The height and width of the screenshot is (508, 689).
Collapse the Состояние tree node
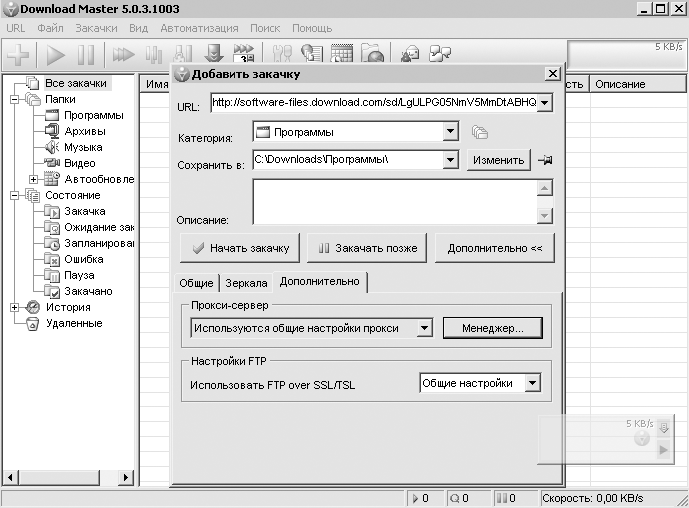15,196
